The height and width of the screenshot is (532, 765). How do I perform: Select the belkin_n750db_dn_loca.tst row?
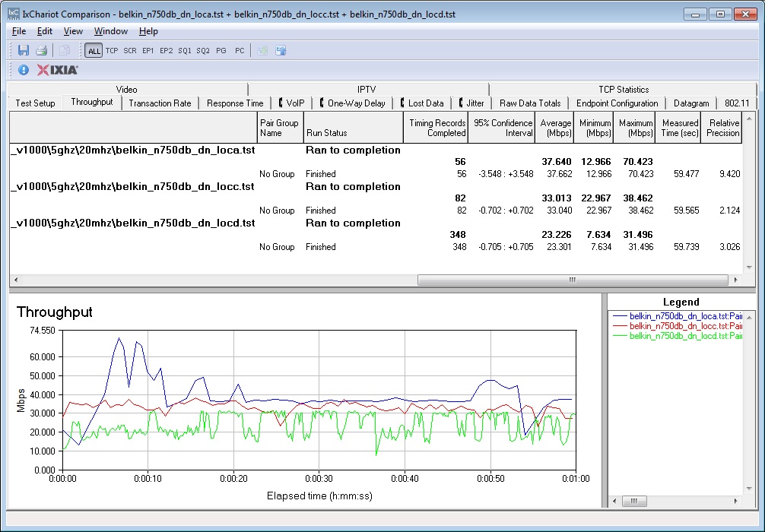coord(376,150)
